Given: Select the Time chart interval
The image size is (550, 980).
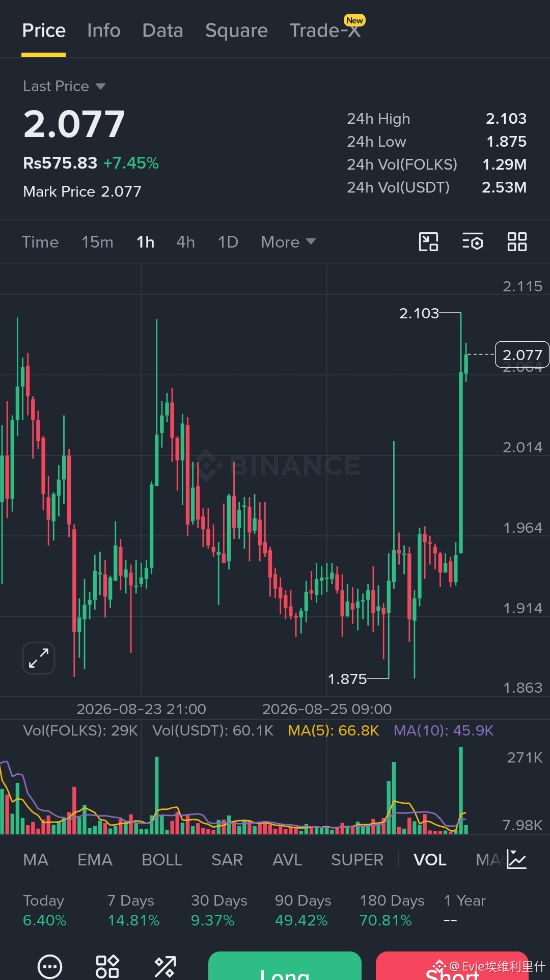Looking at the screenshot, I should [40, 242].
